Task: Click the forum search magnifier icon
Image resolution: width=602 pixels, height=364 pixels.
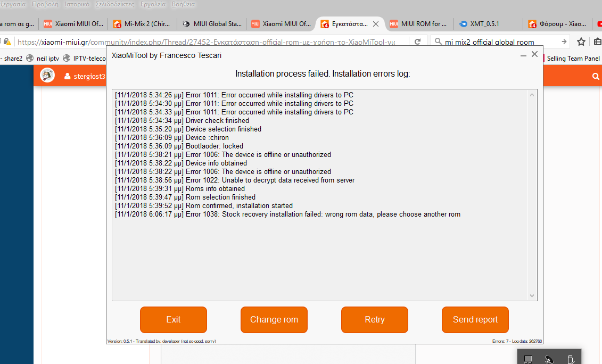Action: click(596, 77)
